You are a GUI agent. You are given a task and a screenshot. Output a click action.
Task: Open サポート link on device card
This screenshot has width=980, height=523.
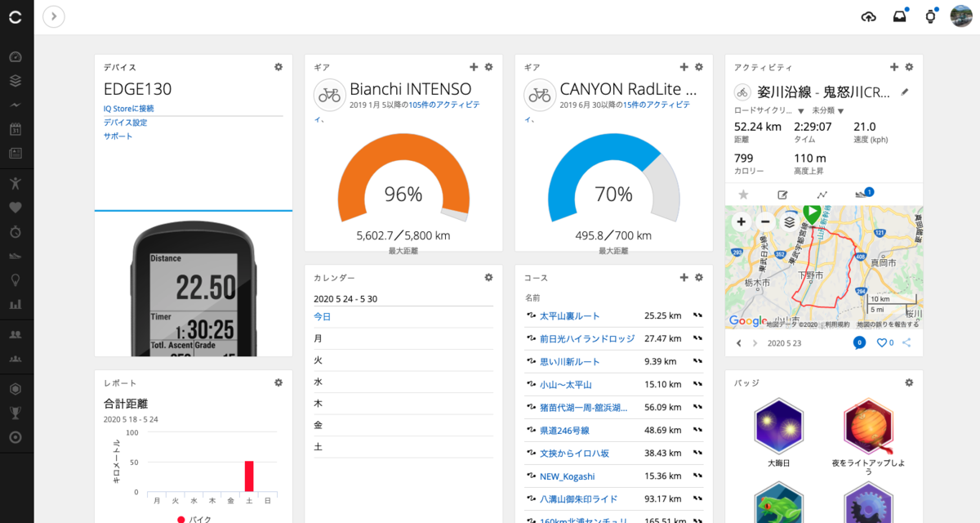[x=118, y=136]
